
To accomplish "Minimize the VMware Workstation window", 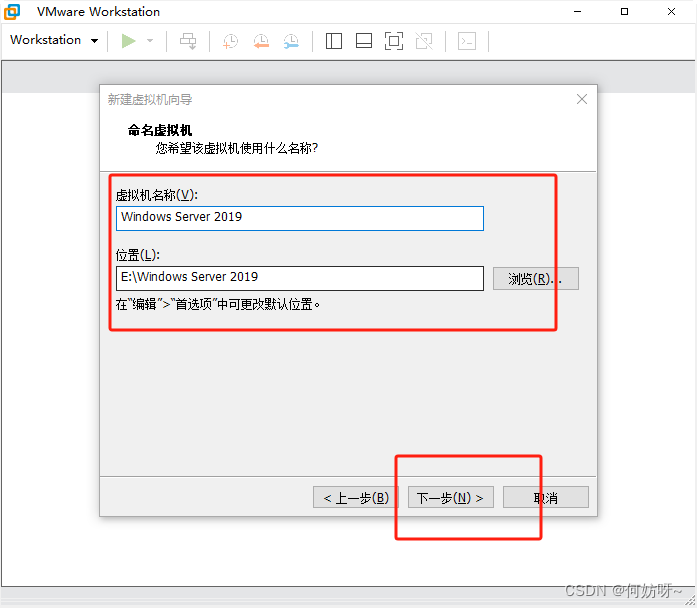I will coord(577,12).
